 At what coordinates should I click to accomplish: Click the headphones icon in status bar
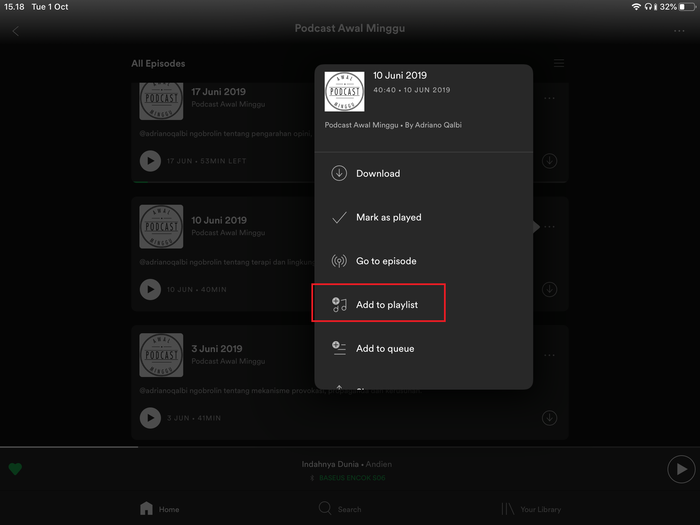pos(648,7)
